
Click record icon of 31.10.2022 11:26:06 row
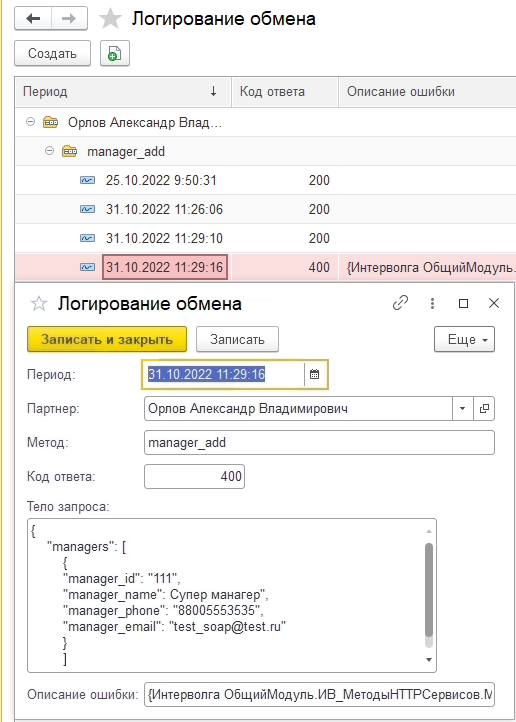pyautogui.click(x=87, y=209)
